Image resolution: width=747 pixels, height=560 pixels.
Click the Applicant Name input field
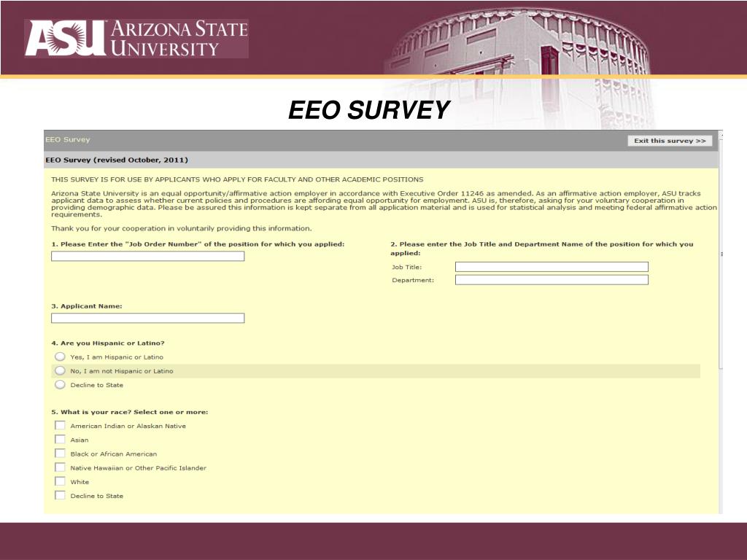(148, 319)
